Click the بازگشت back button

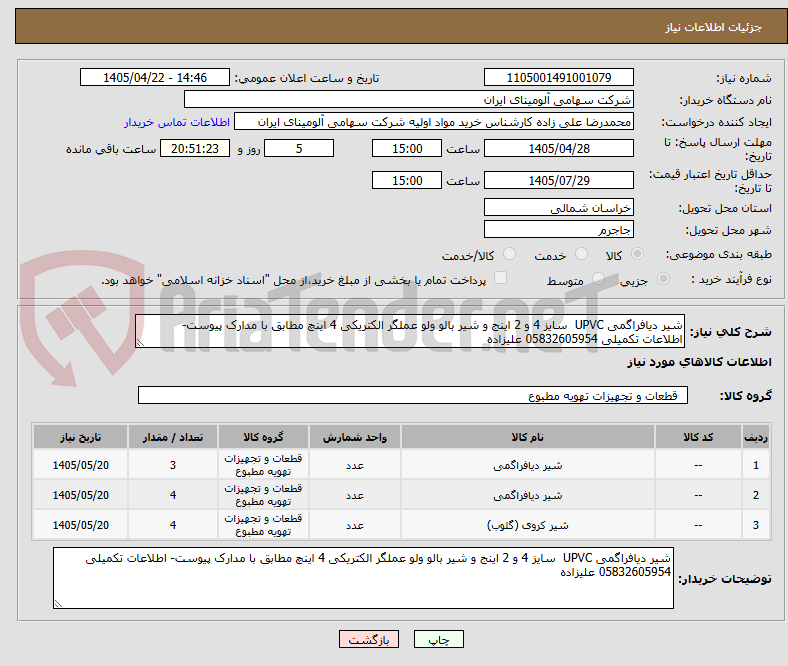pyautogui.click(x=369, y=639)
